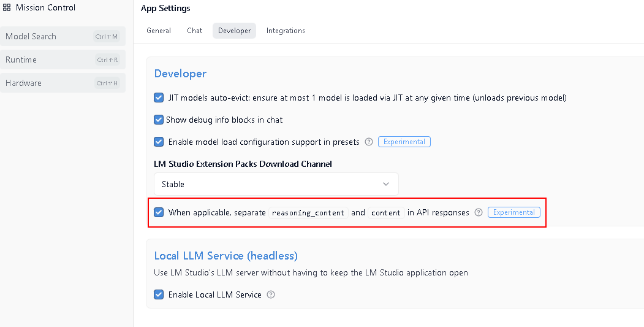Toggle JIT models auto-evict checkbox

coord(159,98)
